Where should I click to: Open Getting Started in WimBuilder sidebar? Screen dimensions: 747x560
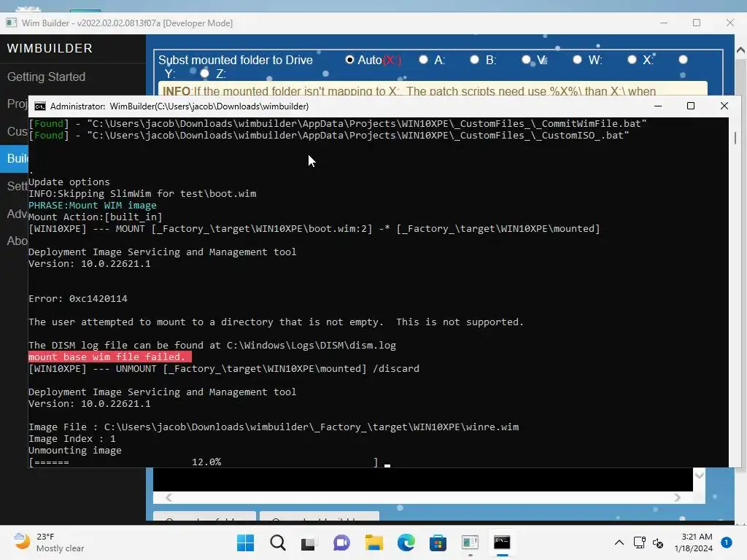point(46,77)
